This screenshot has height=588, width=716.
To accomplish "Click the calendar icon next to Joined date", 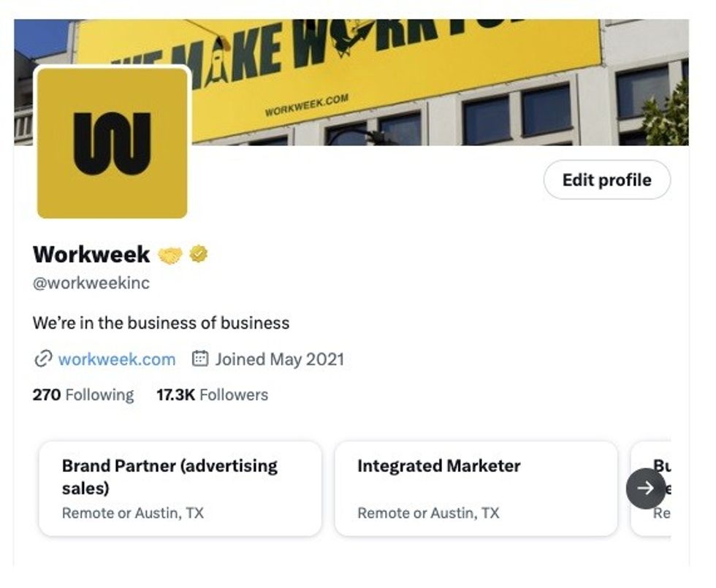I will [x=200, y=359].
